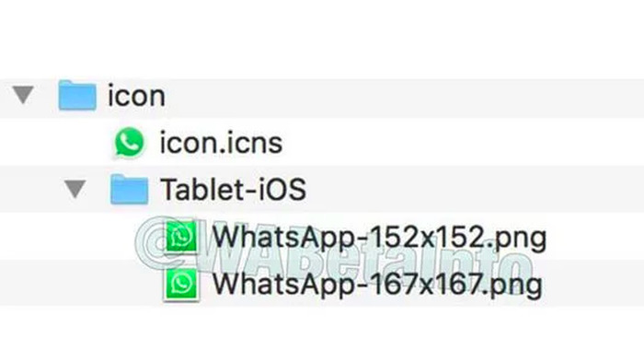Click empty row space right of Tablet-iOS
Image resolution: width=644 pixels, height=362 pixels.
(x=472, y=189)
